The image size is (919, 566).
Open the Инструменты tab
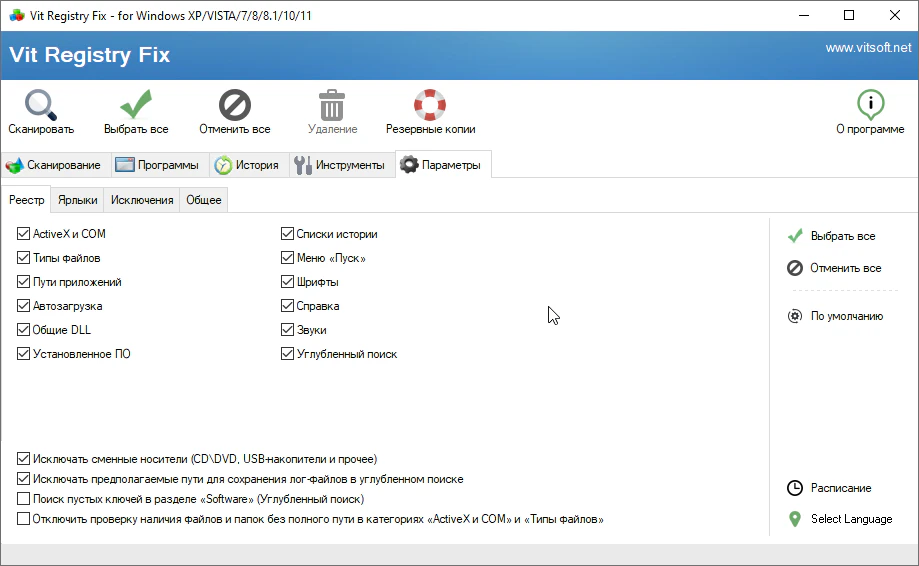pyautogui.click(x=339, y=165)
